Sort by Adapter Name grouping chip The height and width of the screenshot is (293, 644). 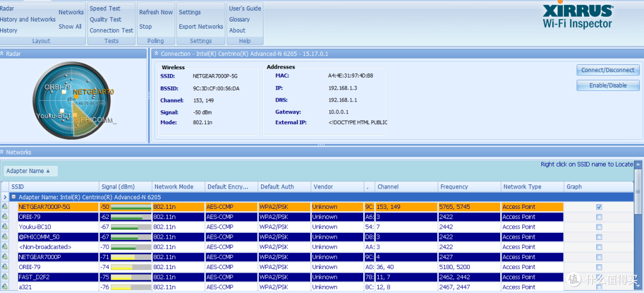pos(31,171)
